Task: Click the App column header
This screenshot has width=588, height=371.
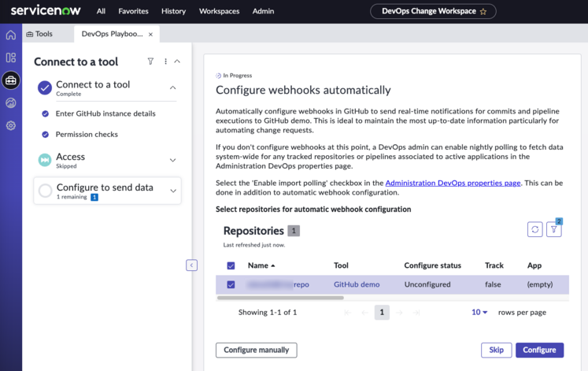Action: (534, 265)
